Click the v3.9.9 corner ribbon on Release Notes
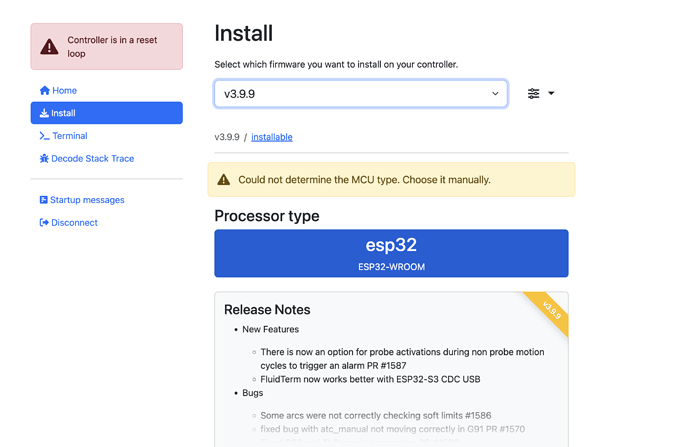The width and height of the screenshot is (690, 447). (551, 309)
